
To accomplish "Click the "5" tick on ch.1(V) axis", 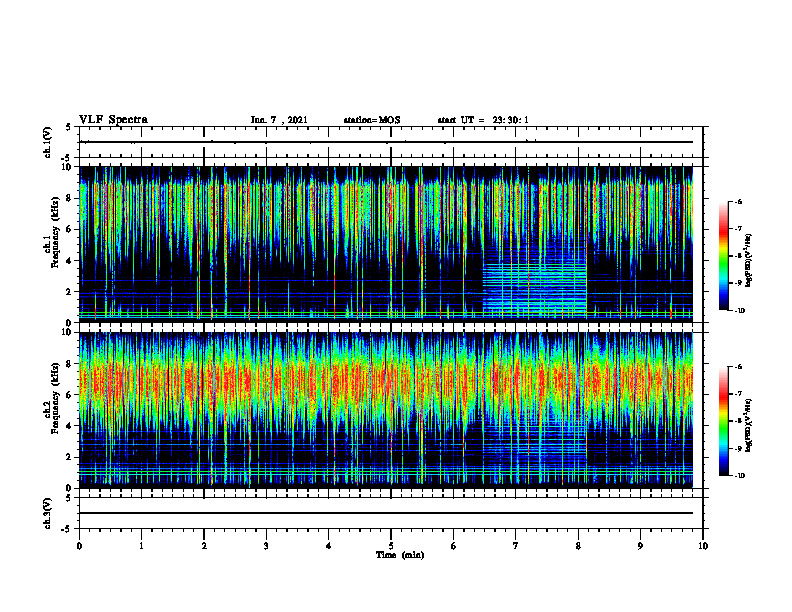I will 69,127.
